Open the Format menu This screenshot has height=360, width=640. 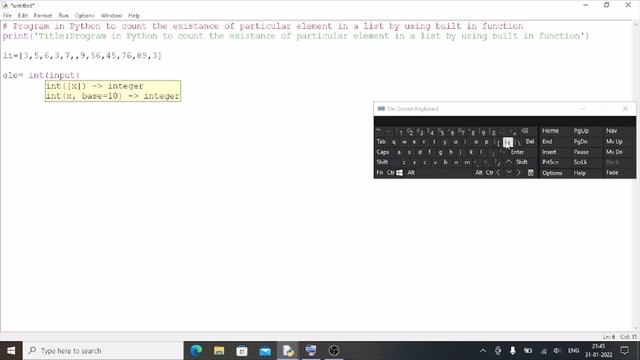42,16
